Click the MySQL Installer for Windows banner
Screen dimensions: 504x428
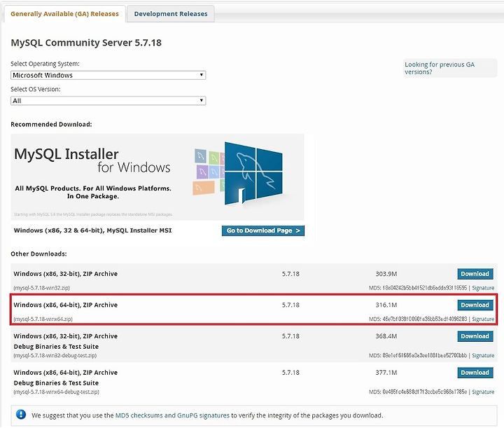157,177
